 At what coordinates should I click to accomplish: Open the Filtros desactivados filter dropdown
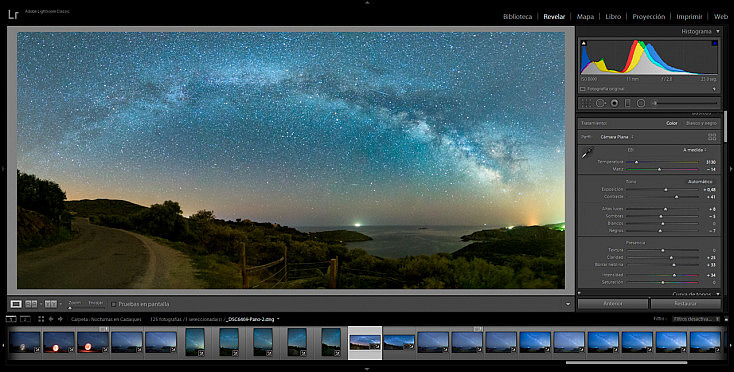(696, 319)
